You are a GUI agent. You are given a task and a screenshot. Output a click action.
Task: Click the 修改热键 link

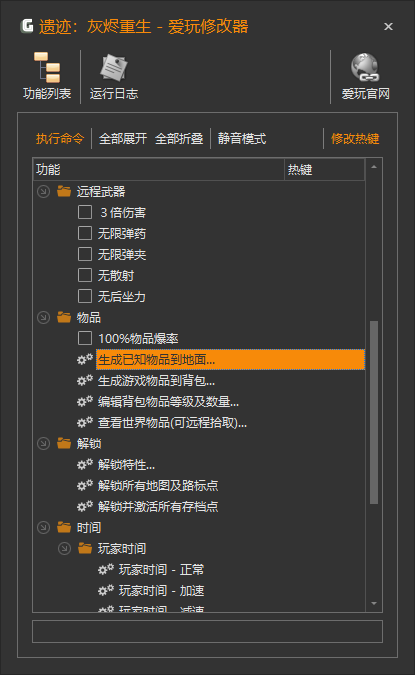(x=355, y=139)
